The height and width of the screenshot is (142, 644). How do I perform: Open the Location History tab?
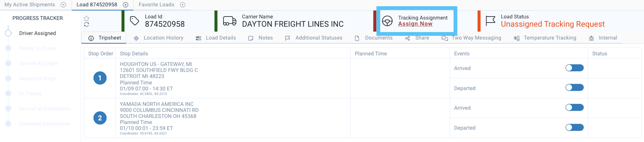pyautogui.click(x=158, y=38)
